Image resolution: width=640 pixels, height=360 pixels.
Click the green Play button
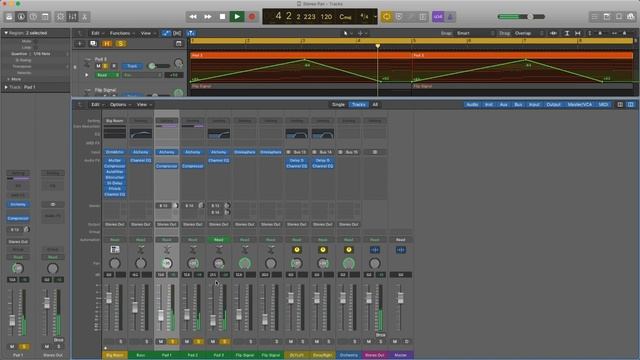tap(237, 17)
